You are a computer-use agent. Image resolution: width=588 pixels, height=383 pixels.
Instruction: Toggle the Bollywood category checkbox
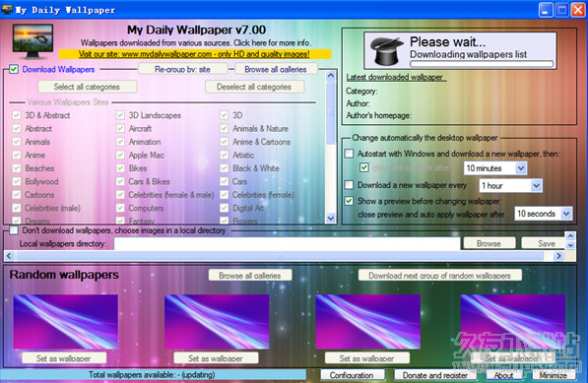[x=17, y=181]
